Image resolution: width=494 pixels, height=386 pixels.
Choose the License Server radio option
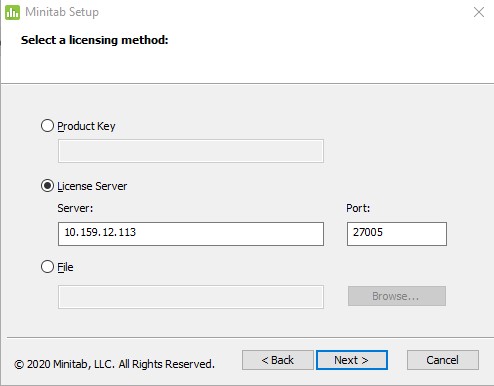click(47, 186)
